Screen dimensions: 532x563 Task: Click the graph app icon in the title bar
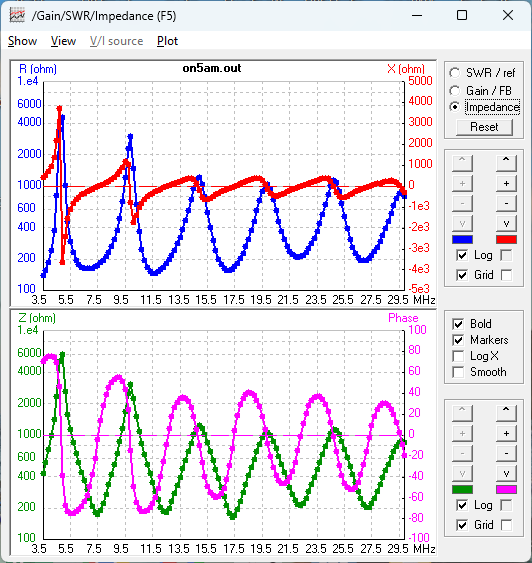17,16
